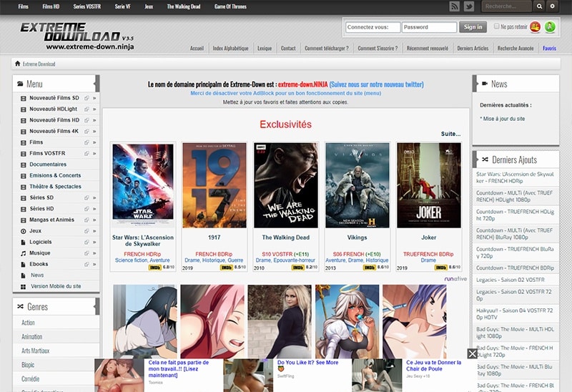Open Legacies - Saison 02 VOSTFR entry
572x392 pixels.
click(x=510, y=280)
